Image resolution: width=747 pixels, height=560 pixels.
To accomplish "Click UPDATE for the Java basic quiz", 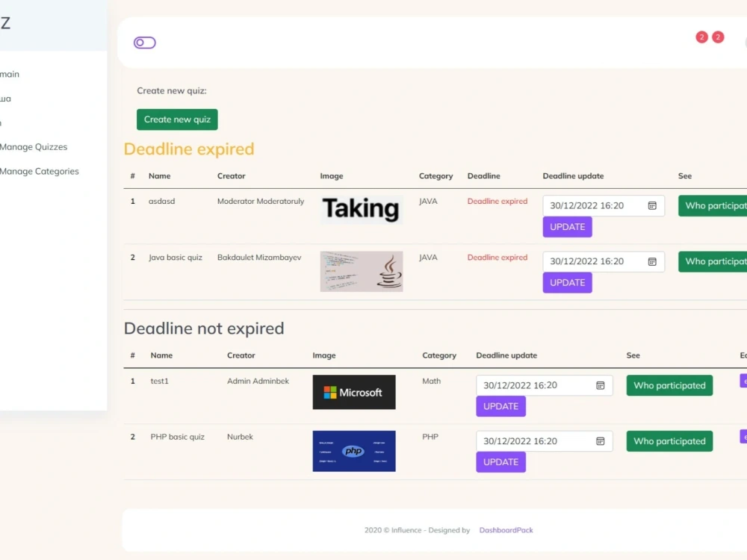I will pyautogui.click(x=567, y=282).
